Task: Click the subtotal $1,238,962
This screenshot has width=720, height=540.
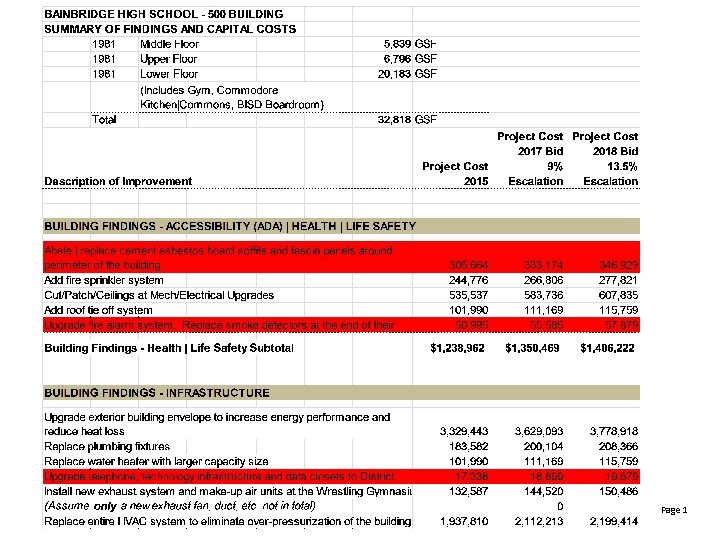Action: (457, 348)
